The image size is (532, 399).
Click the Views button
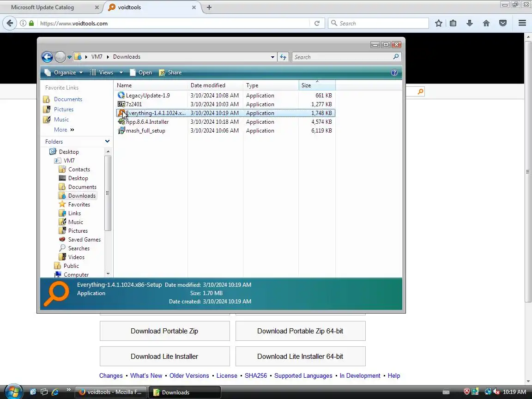[102, 72]
